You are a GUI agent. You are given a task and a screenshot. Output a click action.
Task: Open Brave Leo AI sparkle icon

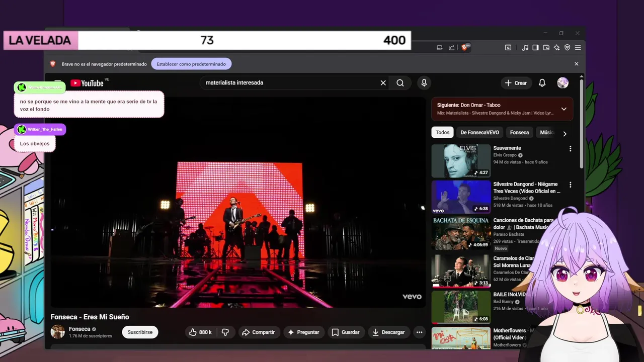click(556, 47)
